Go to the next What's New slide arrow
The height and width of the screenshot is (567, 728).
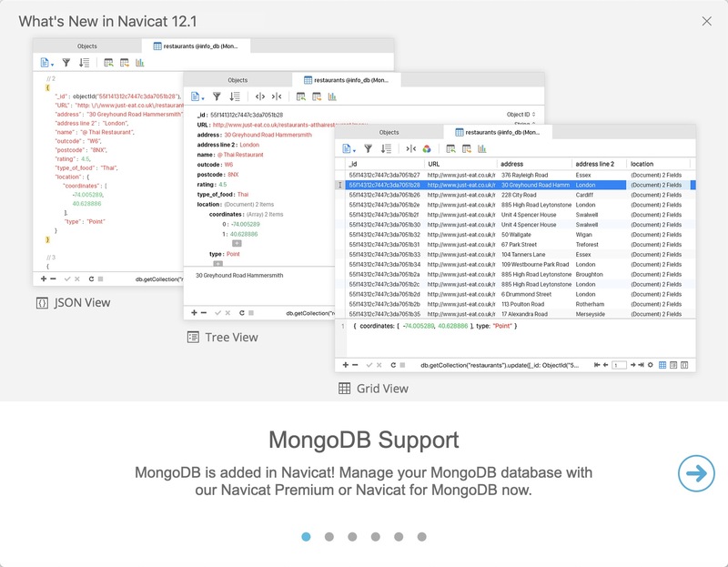696,473
